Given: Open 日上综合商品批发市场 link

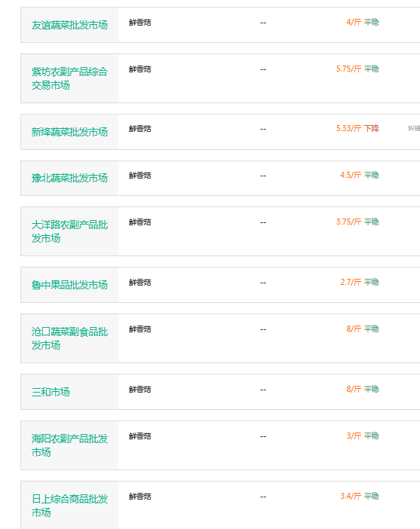Looking at the screenshot, I should coord(69,506).
